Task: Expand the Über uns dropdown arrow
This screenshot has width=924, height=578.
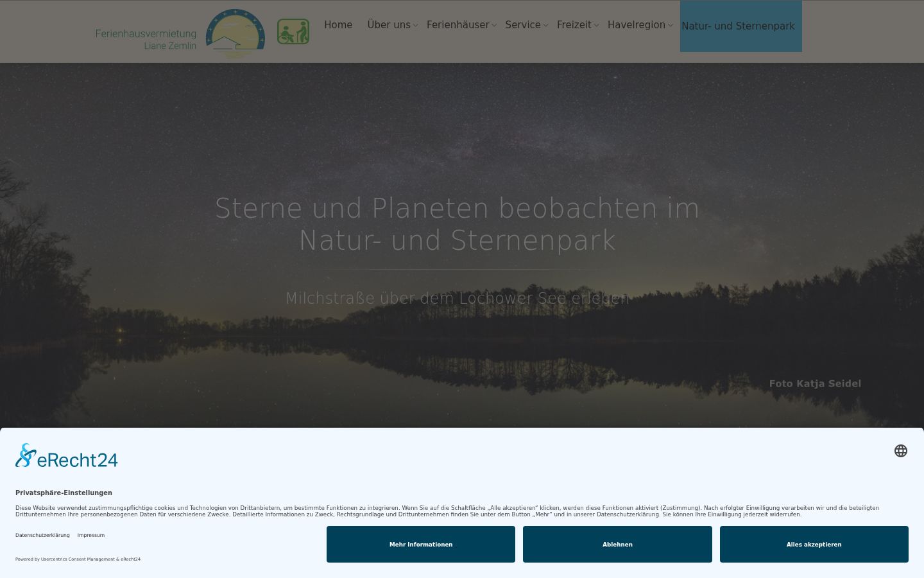Action: [415, 26]
